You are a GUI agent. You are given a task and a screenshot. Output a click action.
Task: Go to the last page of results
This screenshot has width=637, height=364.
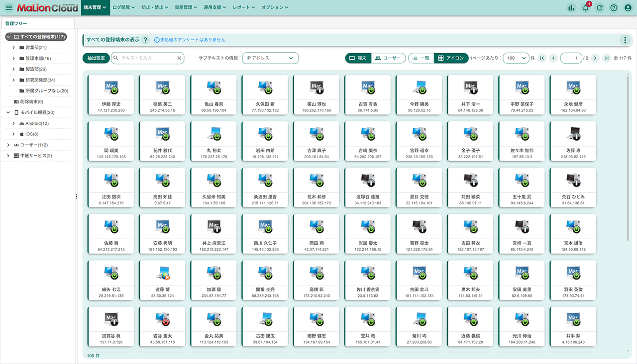(x=606, y=58)
